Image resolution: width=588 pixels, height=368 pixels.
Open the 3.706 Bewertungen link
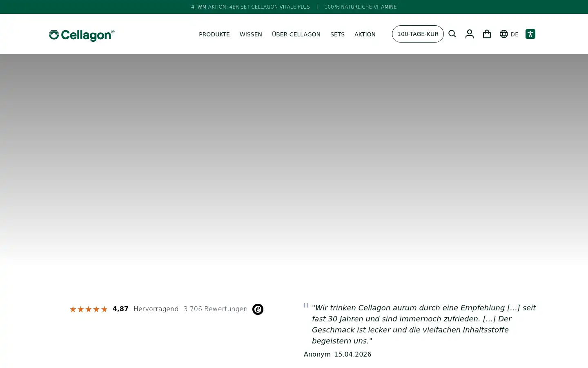tap(216, 309)
